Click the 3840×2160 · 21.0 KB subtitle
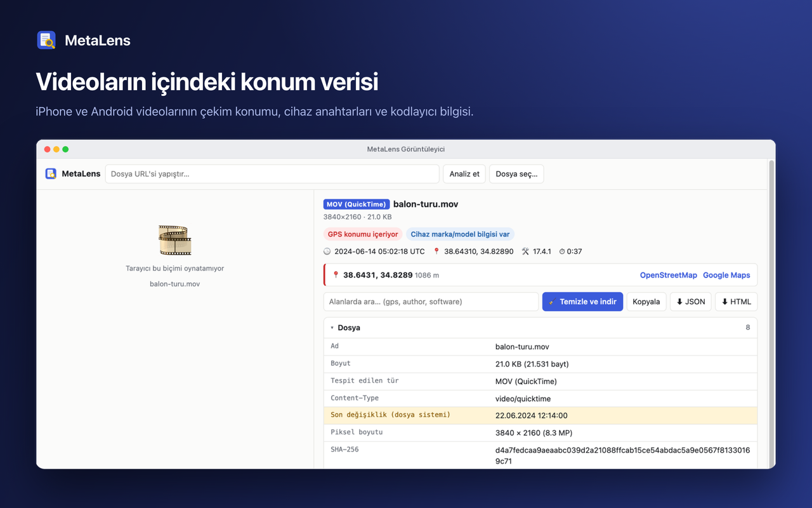Screen dimensions: 812x508 pyautogui.click(x=358, y=217)
